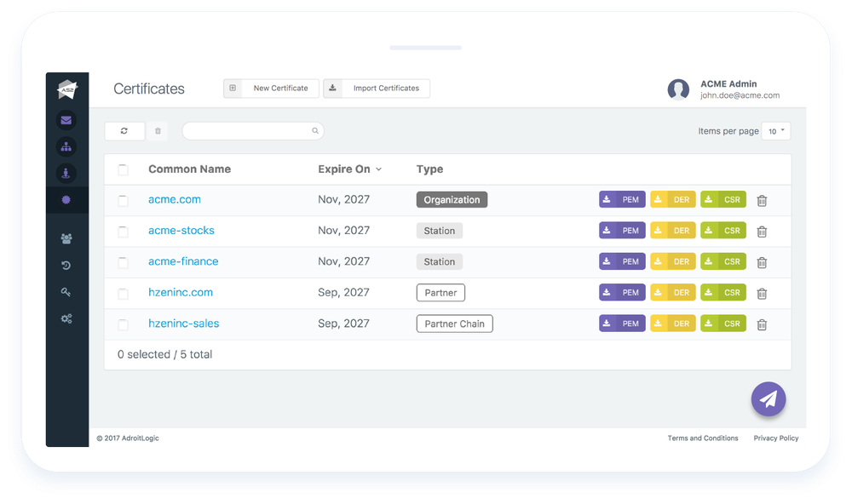Image resolution: width=852 pixels, height=504 pixels.
Task: Click the bulk delete trash button
Action: coord(158,131)
